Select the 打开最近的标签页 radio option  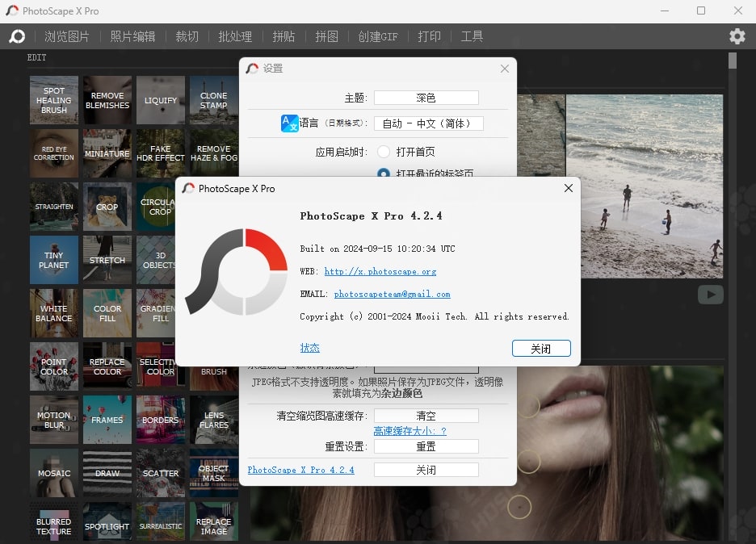pos(384,173)
